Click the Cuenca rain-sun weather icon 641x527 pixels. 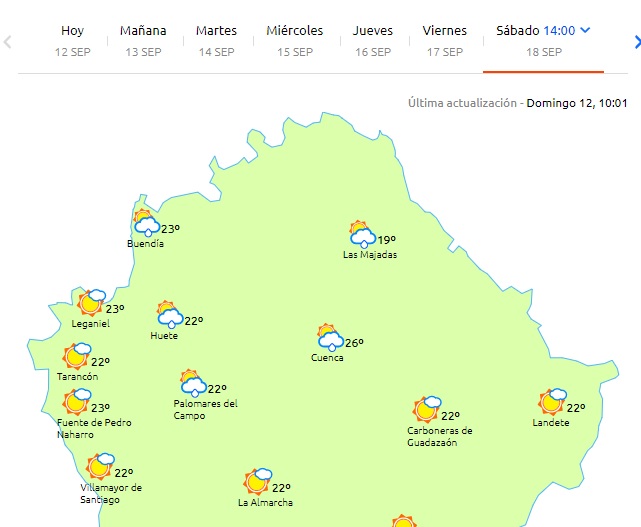click(x=330, y=337)
